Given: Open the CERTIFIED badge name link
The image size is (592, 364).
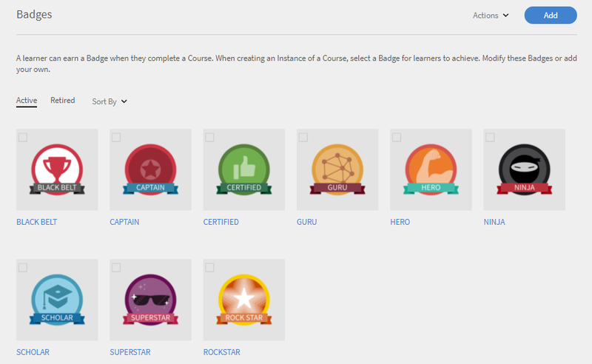Looking at the screenshot, I should tap(221, 222).
